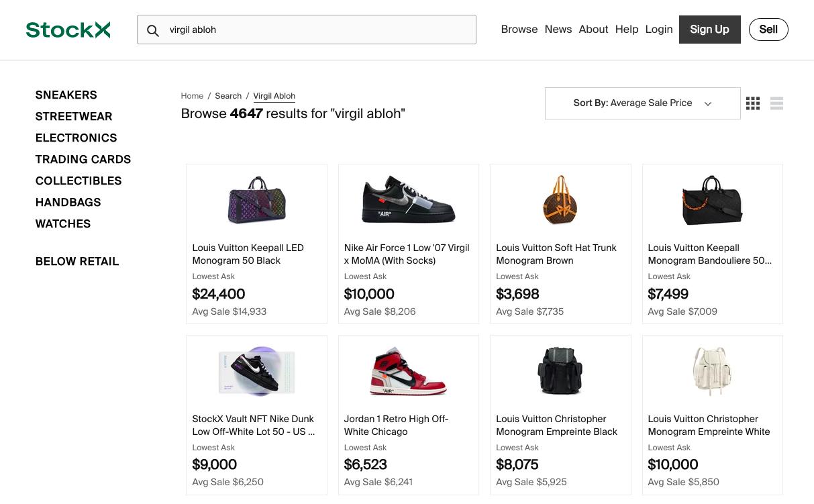Open the Sneakers category

coord(66,95)
